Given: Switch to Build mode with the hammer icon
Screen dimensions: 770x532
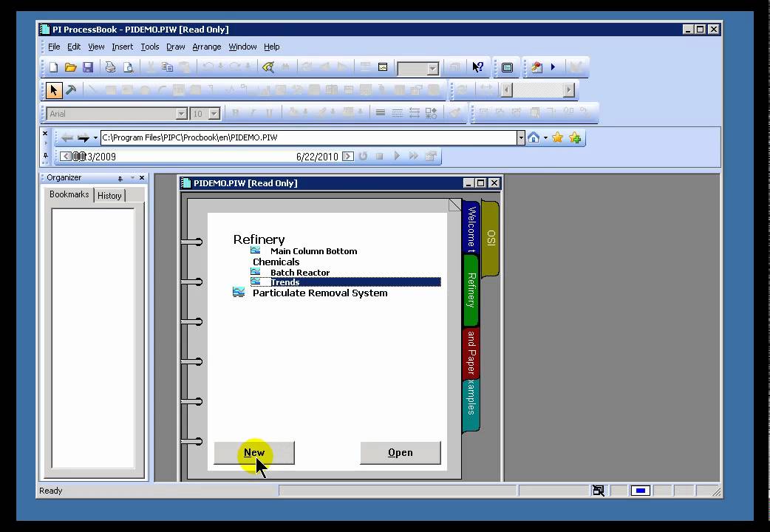Looking at the screenshot, I should click(71, 90).
